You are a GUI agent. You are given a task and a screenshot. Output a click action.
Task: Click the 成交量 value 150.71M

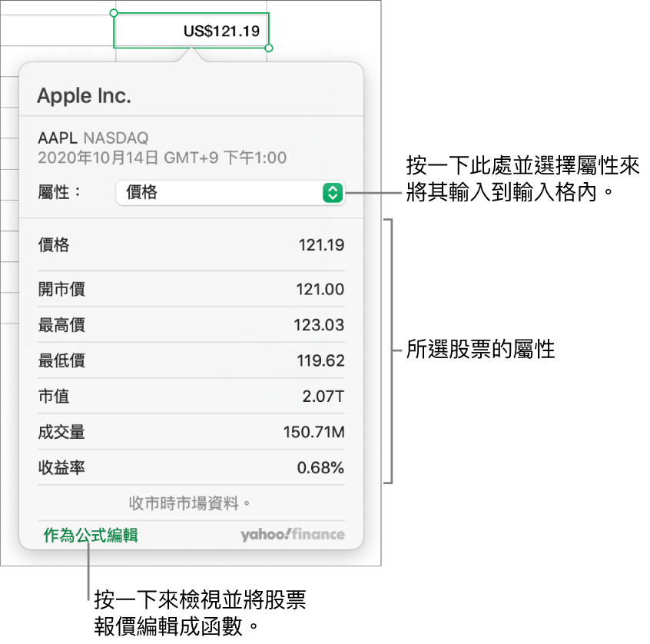pyautogui.click(x=313, y=432)
